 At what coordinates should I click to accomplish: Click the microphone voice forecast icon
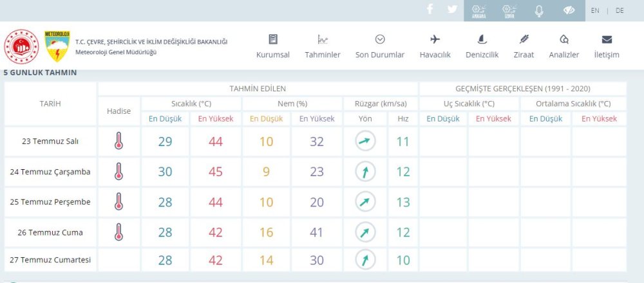point(539,10)
